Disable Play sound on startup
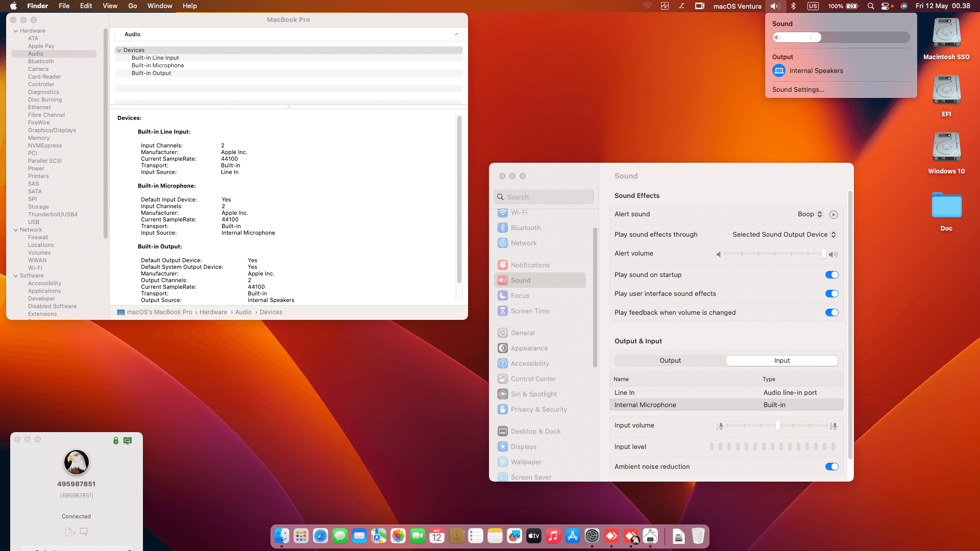The image size is (980, 551). pyautogui.click(x=831, y=275)
